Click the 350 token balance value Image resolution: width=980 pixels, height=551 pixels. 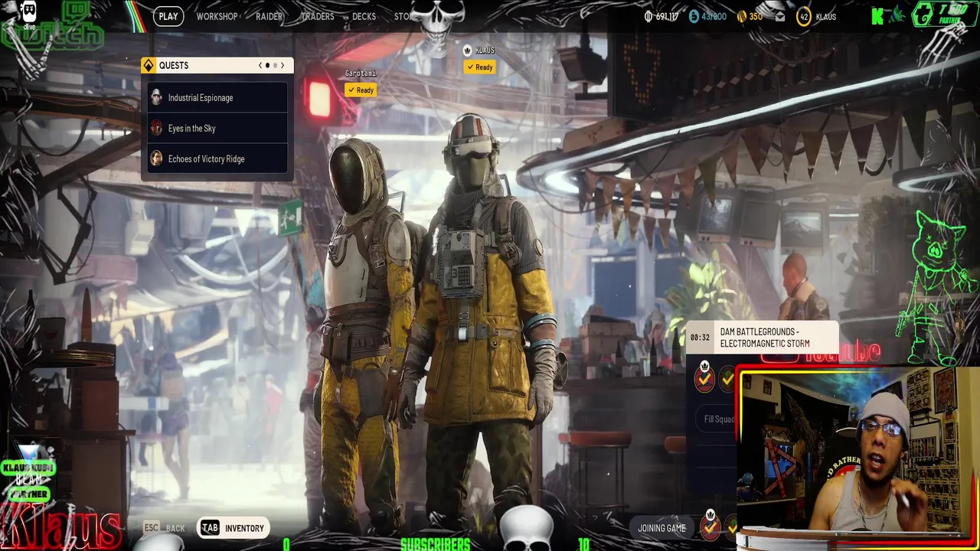point(756,17)
